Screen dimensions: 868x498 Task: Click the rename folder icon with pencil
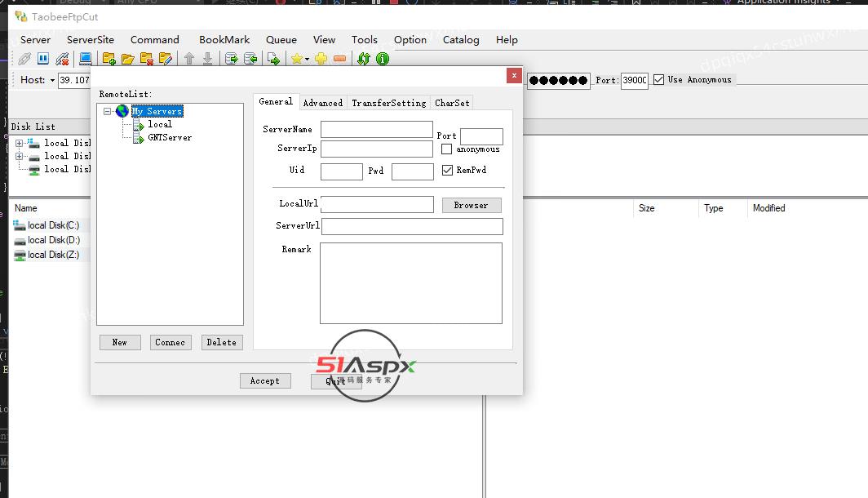click(166, 59)
